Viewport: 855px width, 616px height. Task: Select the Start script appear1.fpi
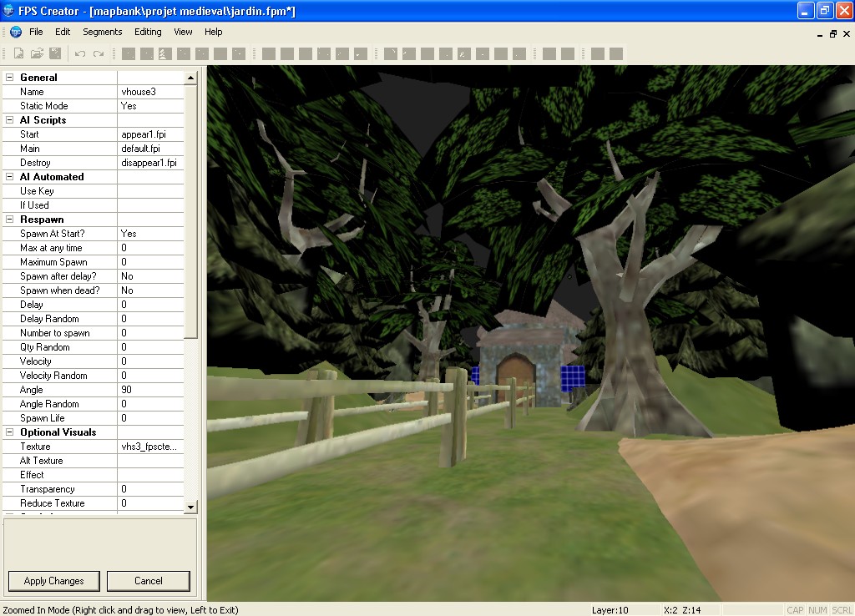click(150, 134)
